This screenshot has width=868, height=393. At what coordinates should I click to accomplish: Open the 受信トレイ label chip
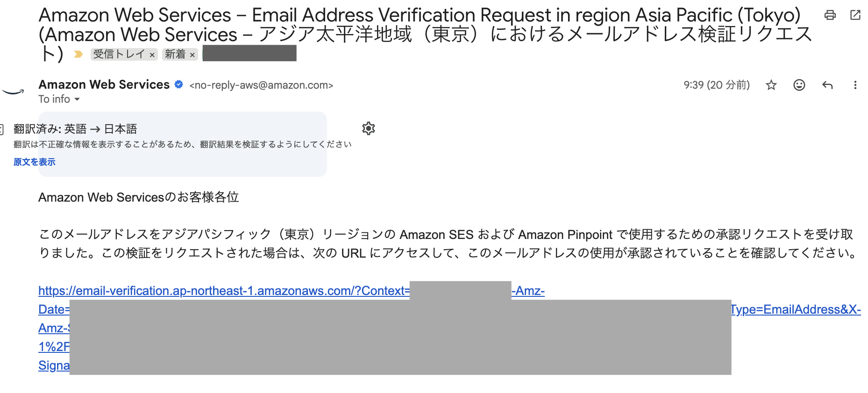(x=119, y=55)
